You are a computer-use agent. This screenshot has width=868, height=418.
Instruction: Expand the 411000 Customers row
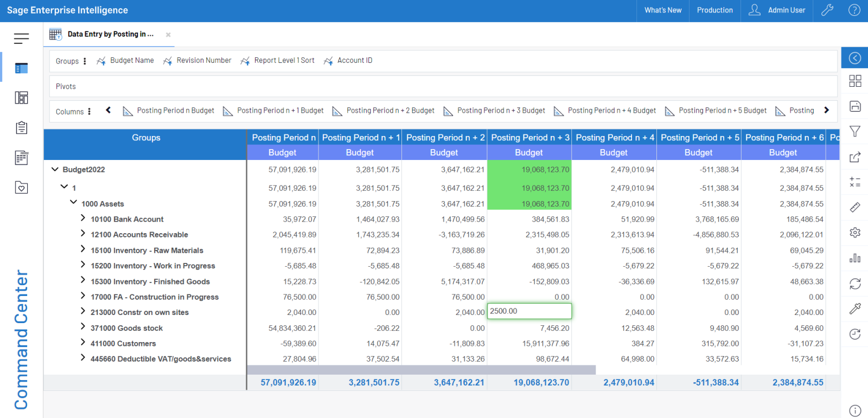(x=83, y=342)
